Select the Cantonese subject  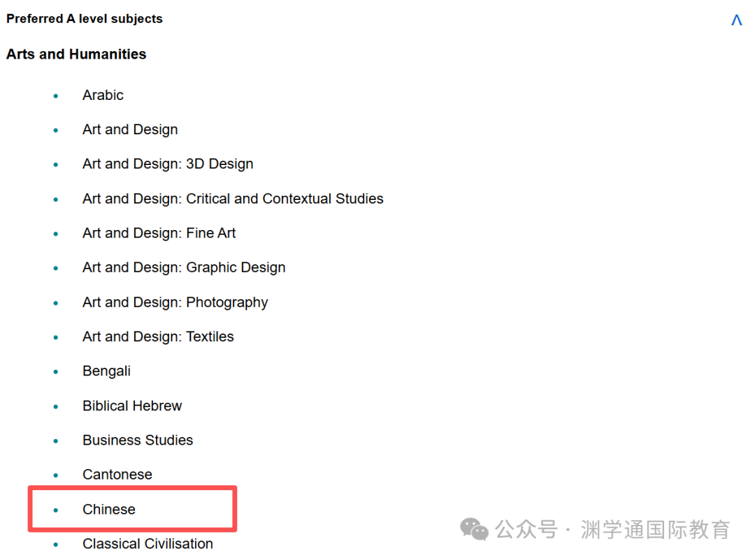[x=117, y=474]
